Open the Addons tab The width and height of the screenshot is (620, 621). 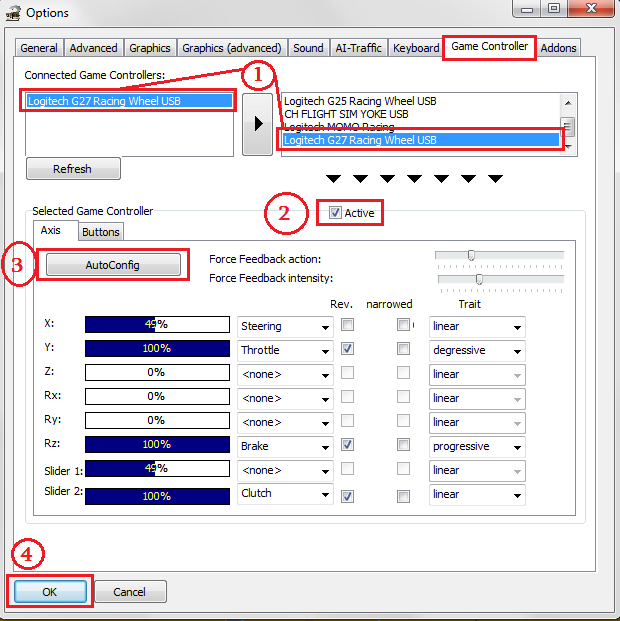559,48
